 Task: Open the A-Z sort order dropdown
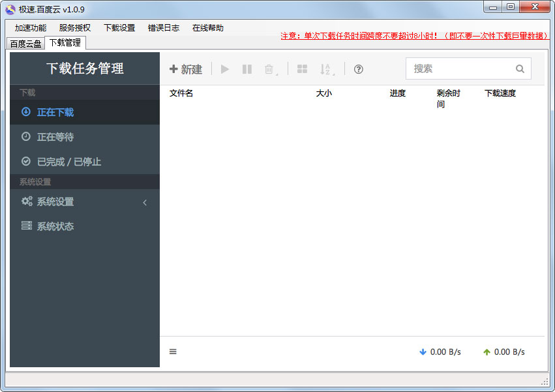326,69
